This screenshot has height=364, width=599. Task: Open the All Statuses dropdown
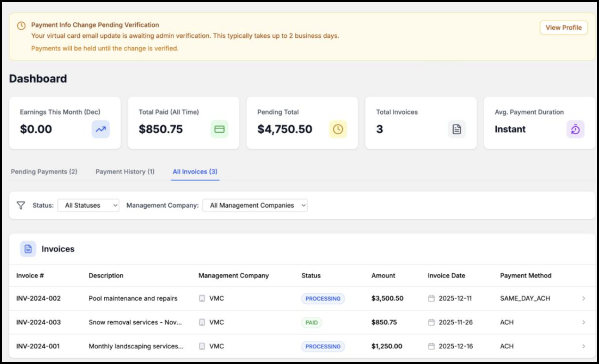click(89, 206)
